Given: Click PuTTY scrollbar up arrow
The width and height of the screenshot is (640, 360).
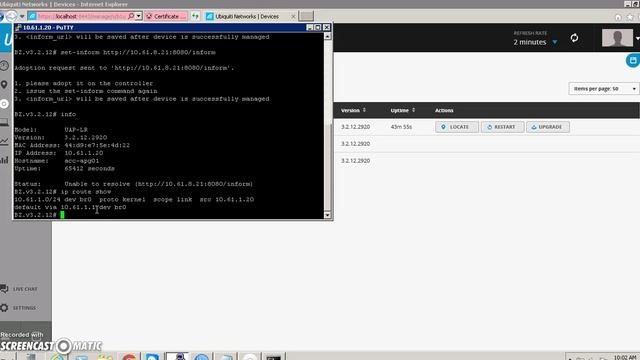Looking at the screenshot, I should pyautogui.click(x=327, y=36).
